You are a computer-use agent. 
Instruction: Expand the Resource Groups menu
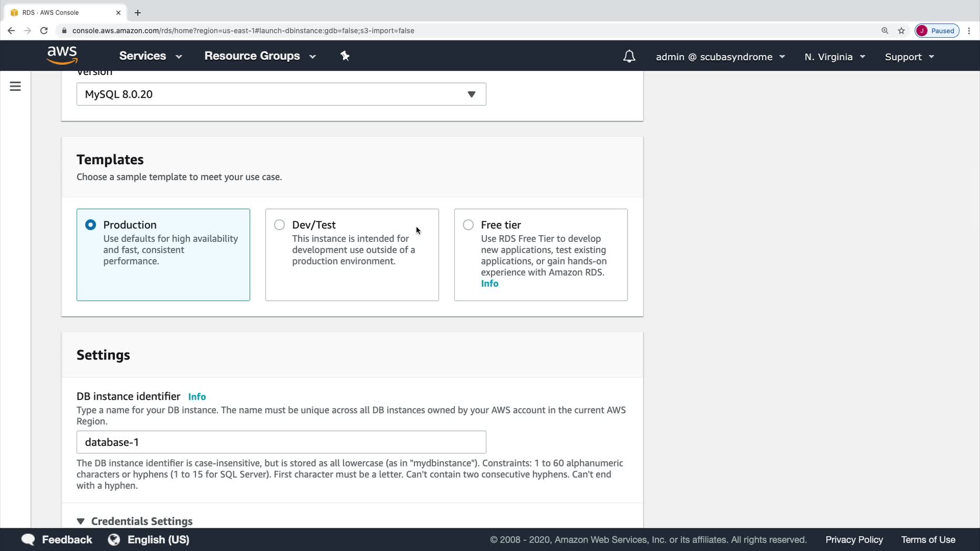tap(260, 56)
